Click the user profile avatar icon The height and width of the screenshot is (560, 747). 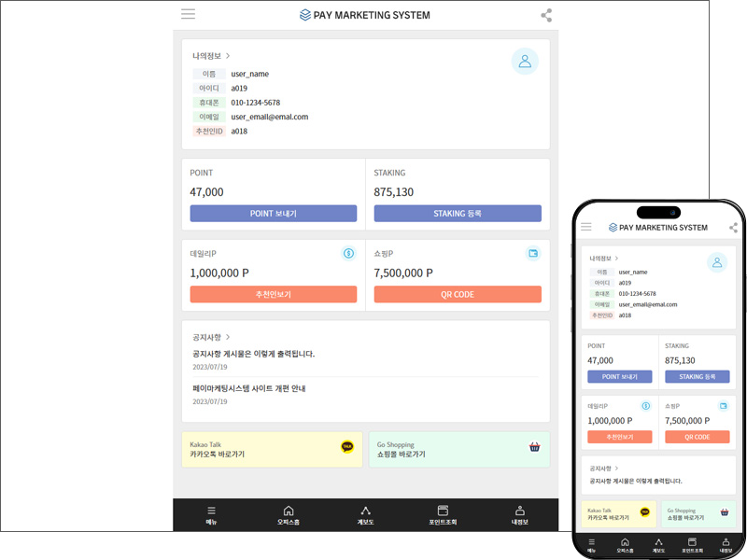point(525,61)
